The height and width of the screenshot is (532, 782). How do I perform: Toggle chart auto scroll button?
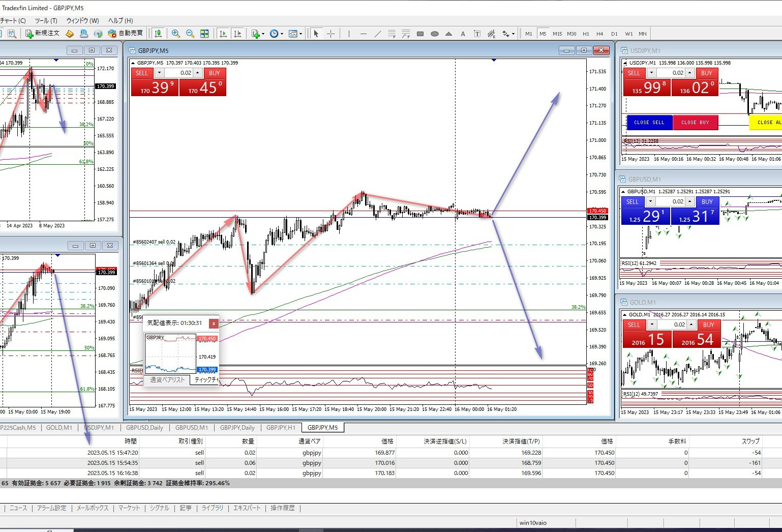pos(223,34)
